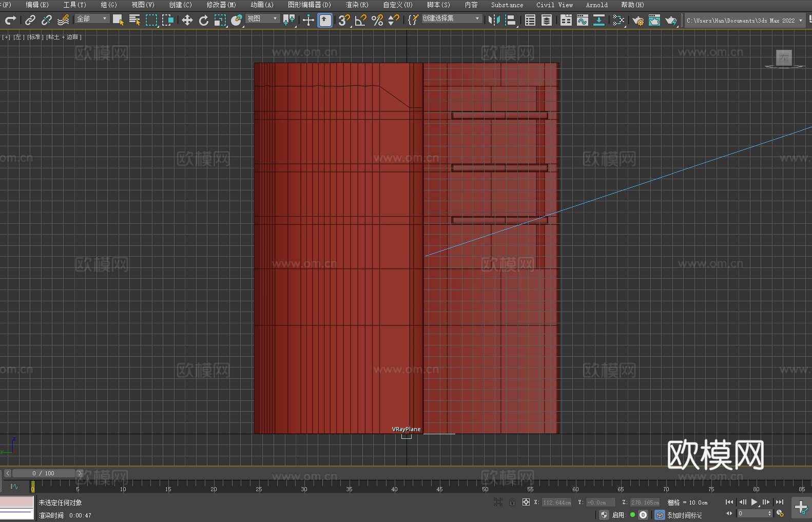The image size is (812, 522).
Task: Open the Civil View menu
Action: click(x=554, y=5)
